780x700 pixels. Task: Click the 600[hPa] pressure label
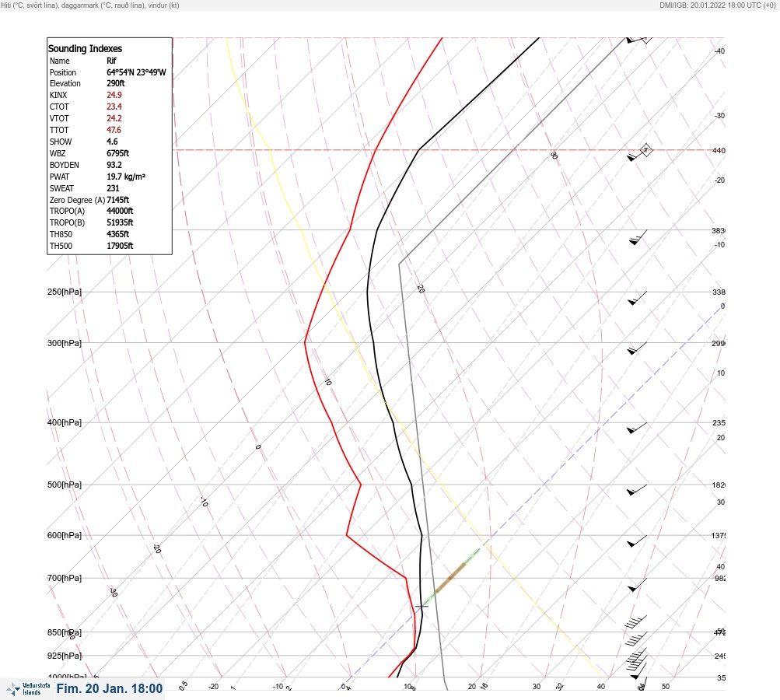pos(65,535)
